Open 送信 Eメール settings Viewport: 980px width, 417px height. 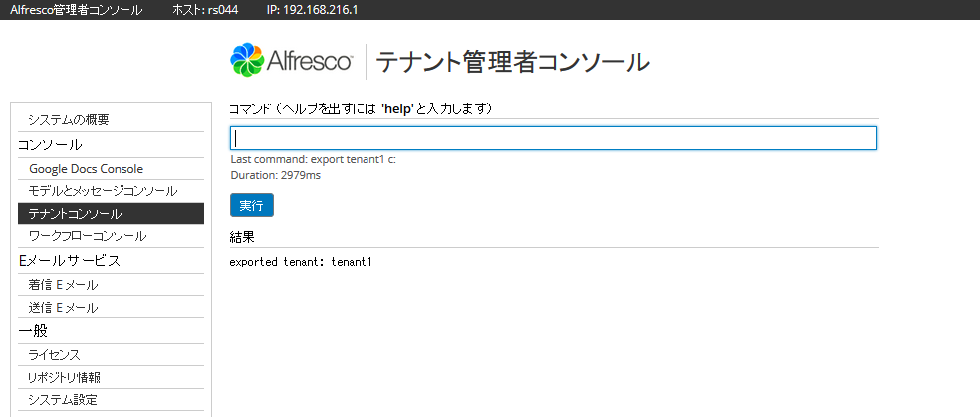point(63,308)
